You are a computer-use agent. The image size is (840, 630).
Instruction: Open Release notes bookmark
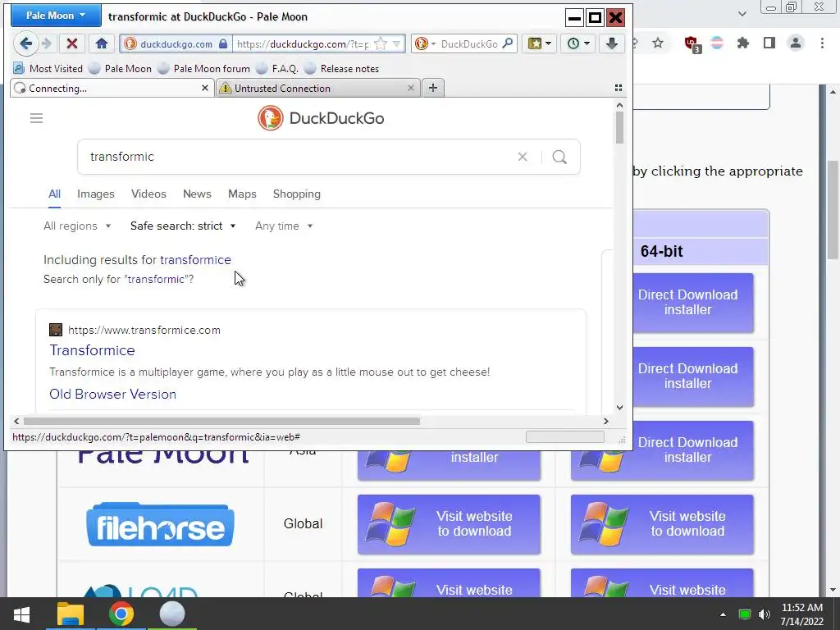click(x=342, y=69)
